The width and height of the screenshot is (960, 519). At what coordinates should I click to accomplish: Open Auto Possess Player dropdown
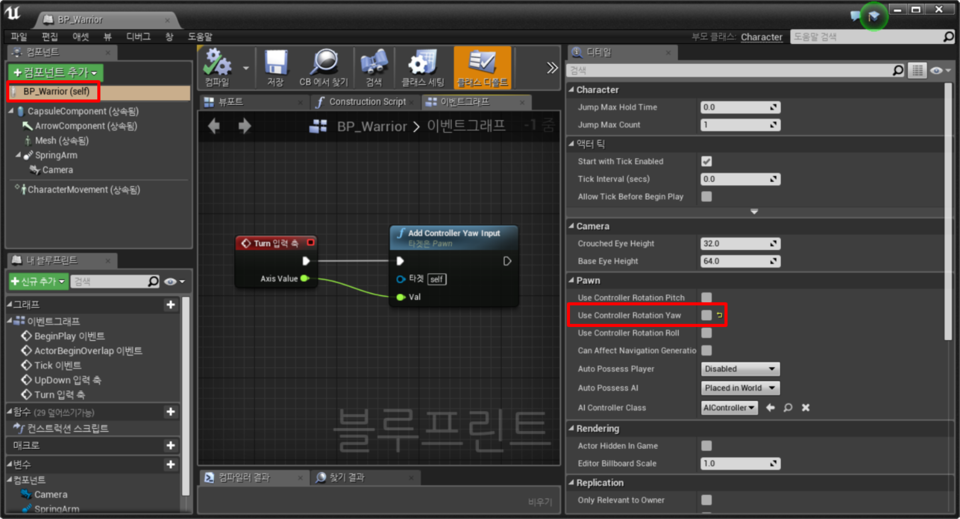tap(740, 369)
